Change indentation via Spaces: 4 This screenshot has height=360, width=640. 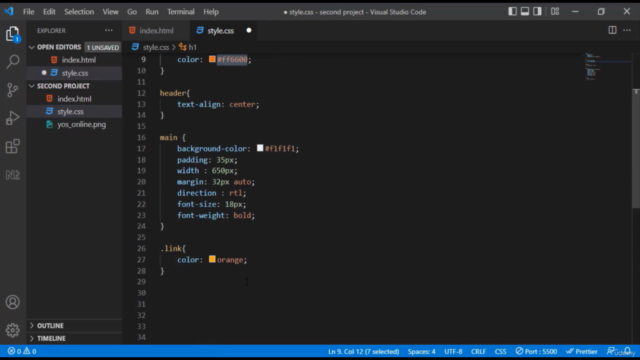pos(421,351)
